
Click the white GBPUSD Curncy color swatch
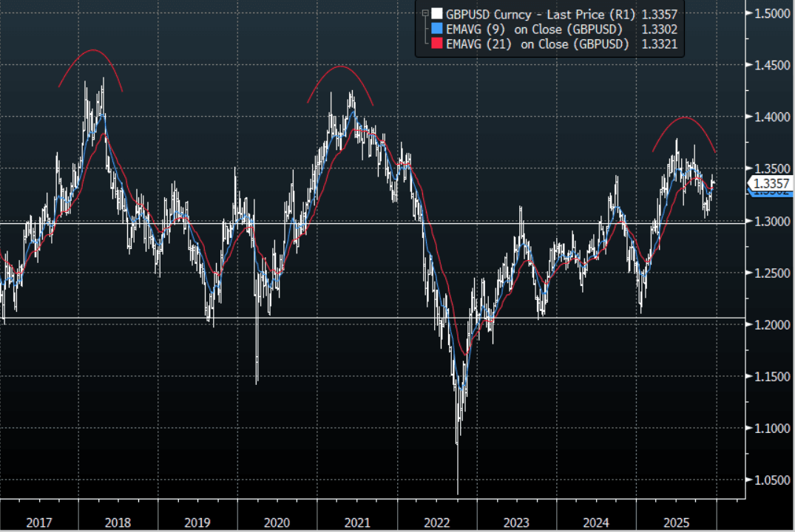(x=437, y=13)
